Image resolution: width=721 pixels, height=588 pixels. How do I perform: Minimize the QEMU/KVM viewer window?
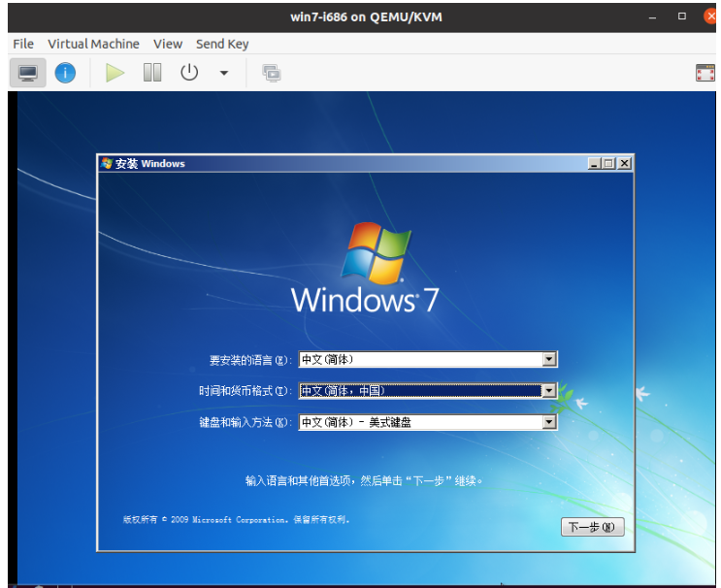(652, 17)
